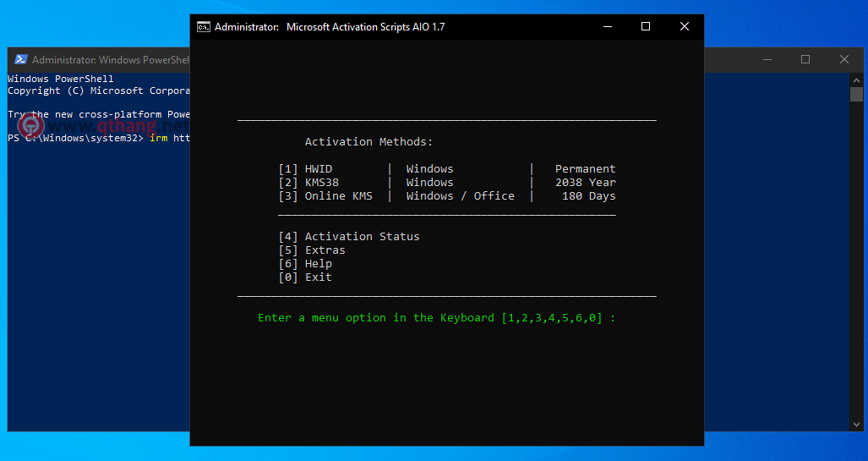868x461 pixels.
Task: Click the [6] Help option
Action: pyautogui.click(x=305, y=264)
